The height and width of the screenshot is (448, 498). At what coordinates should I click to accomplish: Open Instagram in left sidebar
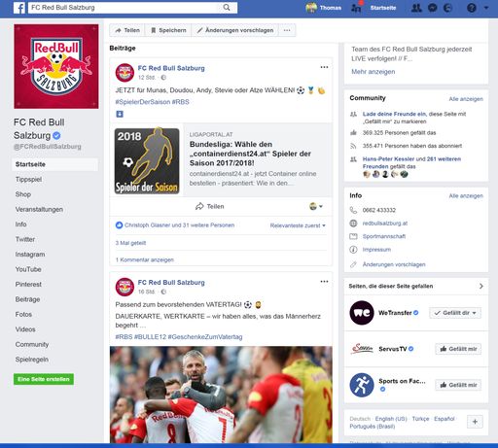pos(30,255)
